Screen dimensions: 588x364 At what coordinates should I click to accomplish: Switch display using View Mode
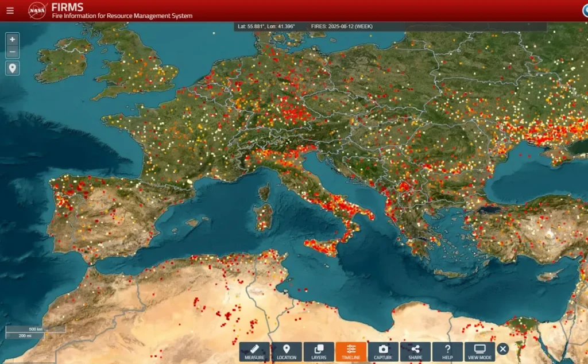tap(479, 351)
